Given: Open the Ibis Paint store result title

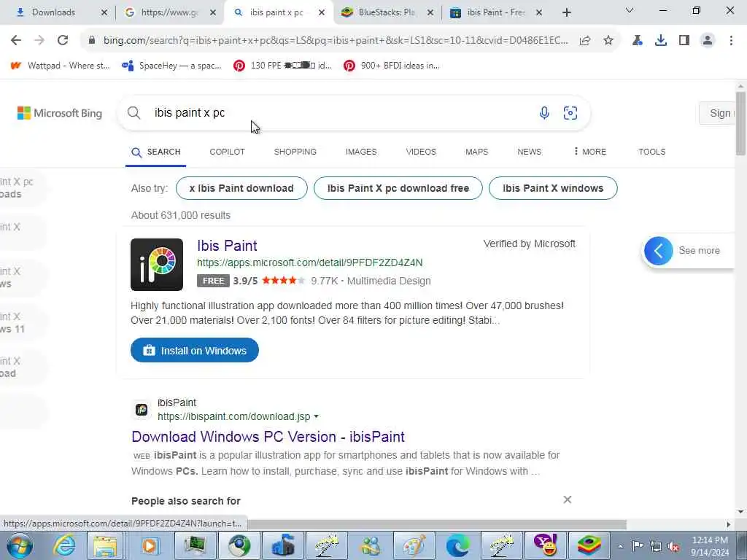Looking at the screenshot, I should pyautogui.click(x=228, y=246).
